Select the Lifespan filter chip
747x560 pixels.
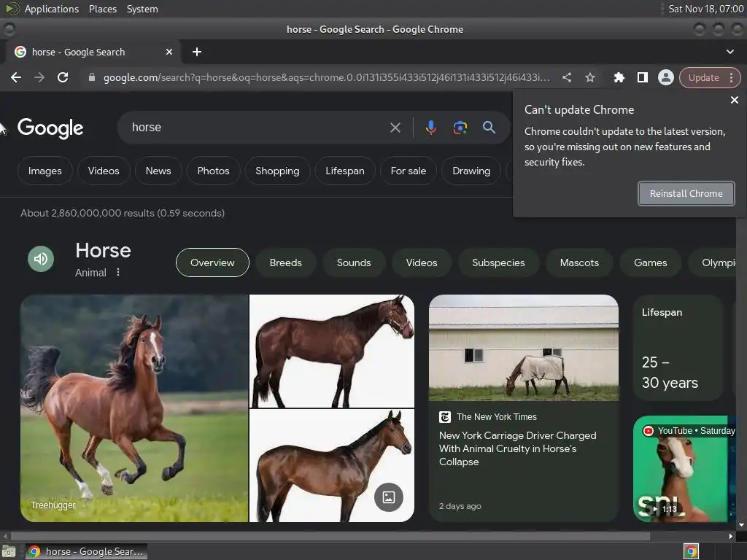(x=344, y=171)
